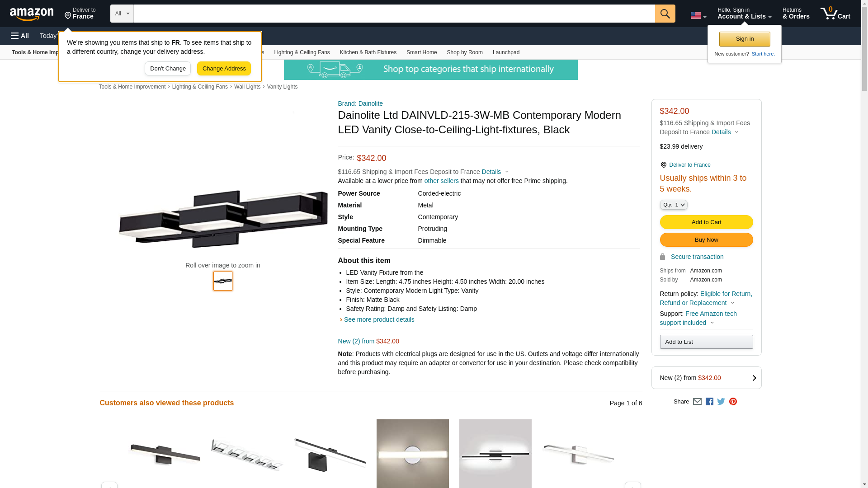868x488 pixels.
Task: Click the Amazon logo
Action: (32, 14)
